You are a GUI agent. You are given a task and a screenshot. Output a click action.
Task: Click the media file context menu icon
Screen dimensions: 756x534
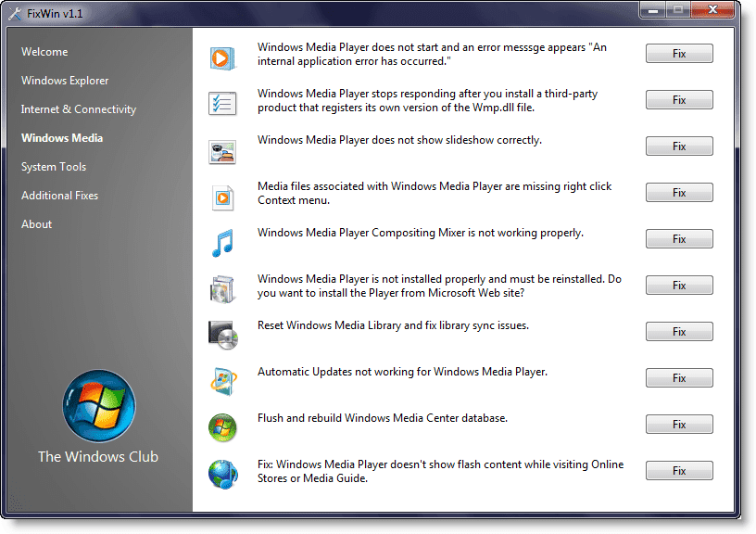222,197
